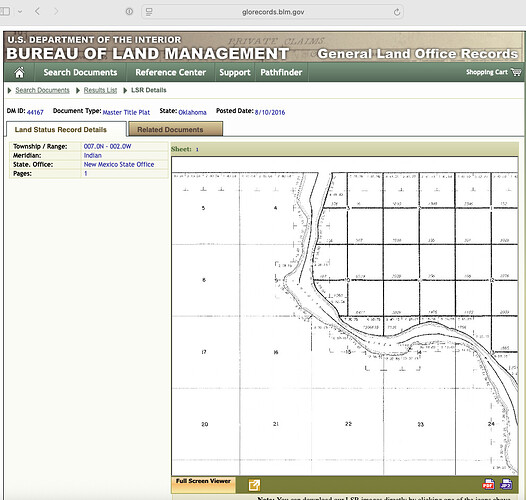Click the LSR Details breadcrumb text
The height and width of the screenshot is (500, 526).
[149, 90]
